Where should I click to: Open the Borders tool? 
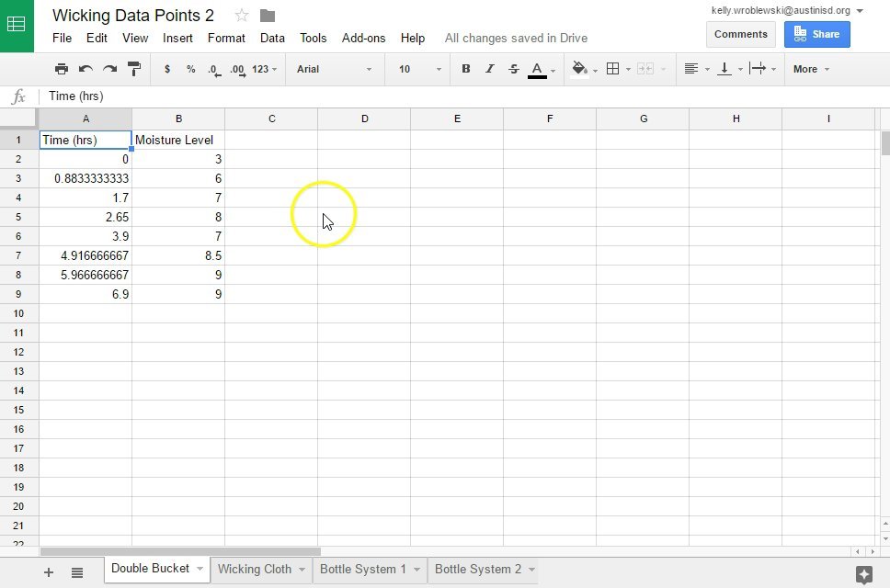point(612,69)
